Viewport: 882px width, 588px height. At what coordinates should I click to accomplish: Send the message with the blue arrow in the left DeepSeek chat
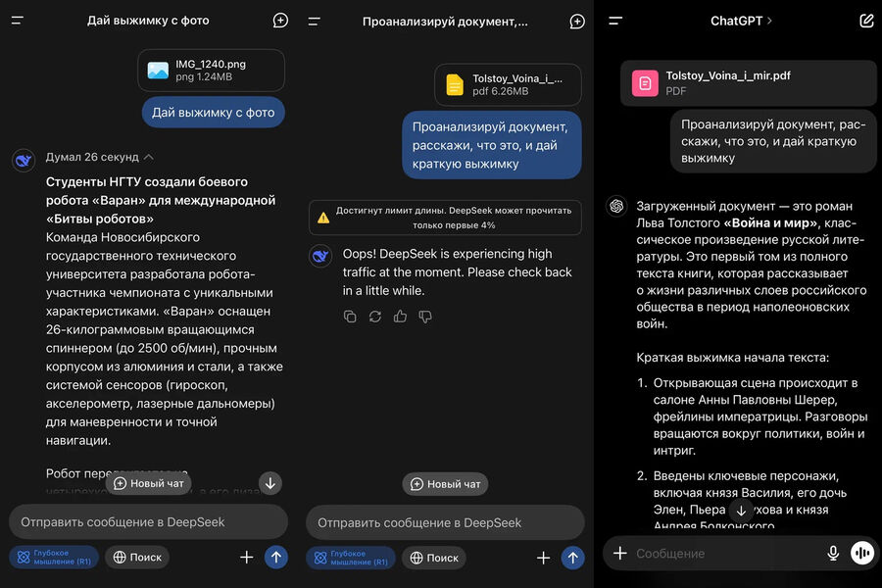pos(276,557)
